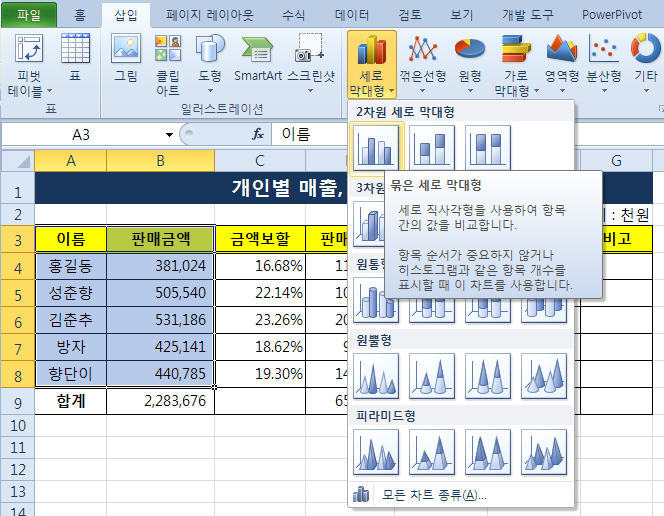Click 모든 차트 종류 at the menu bottom

pos(434,494)
